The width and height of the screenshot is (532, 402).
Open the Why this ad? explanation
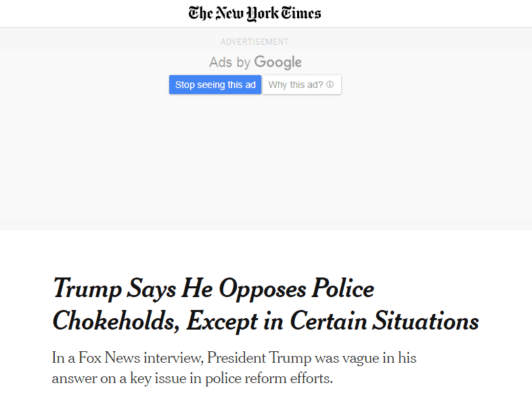[x=296, y=85]
